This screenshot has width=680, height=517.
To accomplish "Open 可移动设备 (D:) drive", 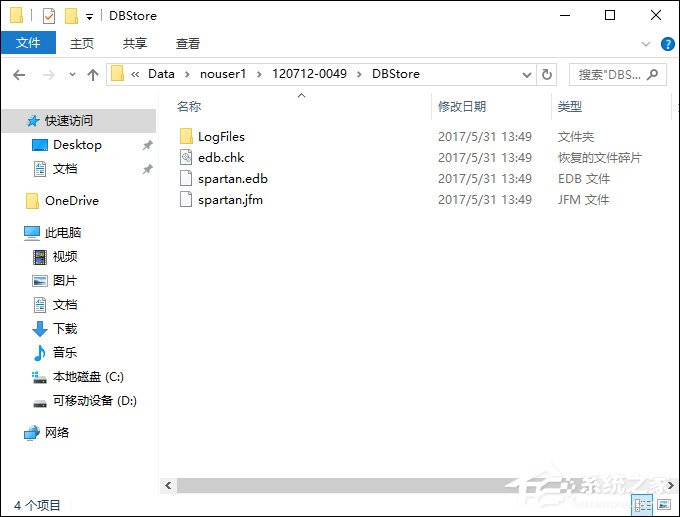I will pos(95,401).
